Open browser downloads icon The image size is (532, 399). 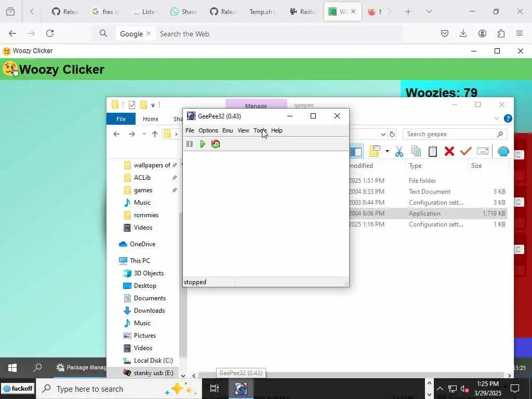click(463, 33)
